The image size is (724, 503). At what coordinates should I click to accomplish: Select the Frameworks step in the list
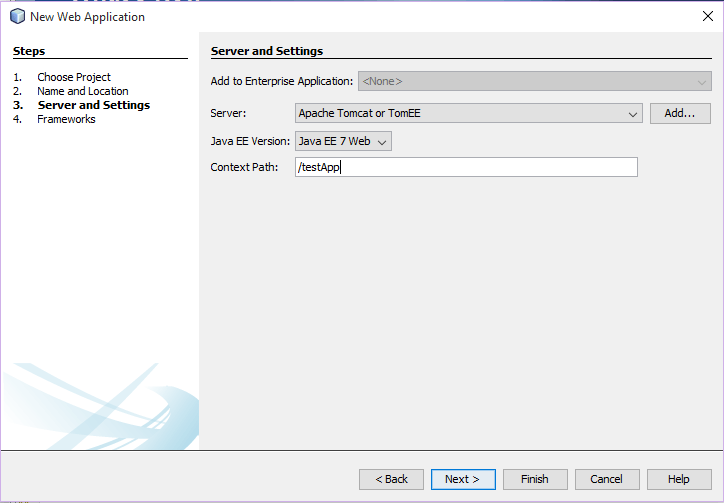pyautogui.click(x=66, y=119)
